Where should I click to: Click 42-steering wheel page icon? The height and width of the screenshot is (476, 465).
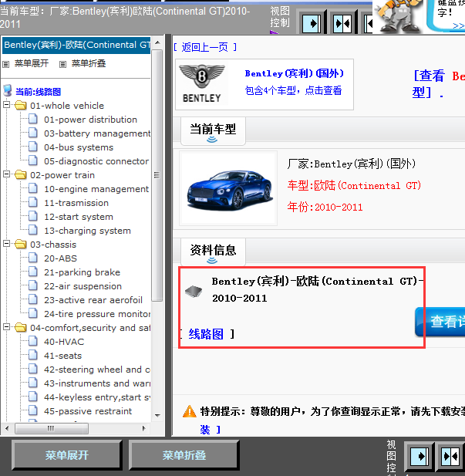(33, 369)
